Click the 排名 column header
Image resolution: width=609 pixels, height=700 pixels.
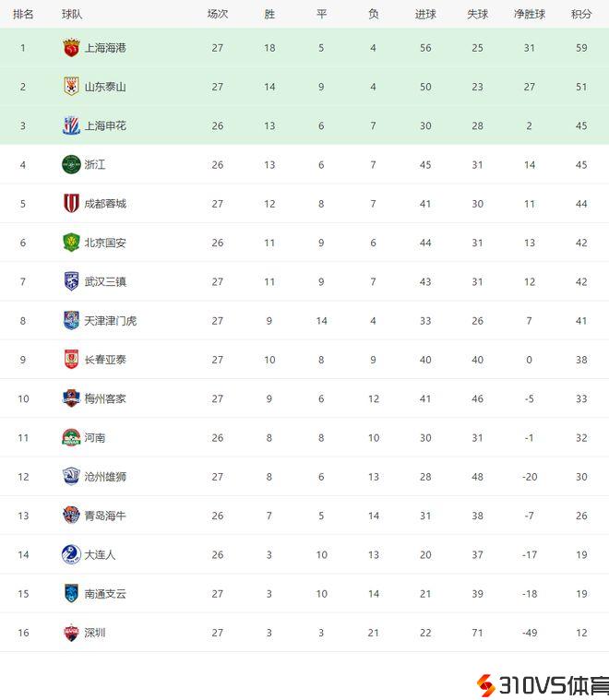coord(23,14)
